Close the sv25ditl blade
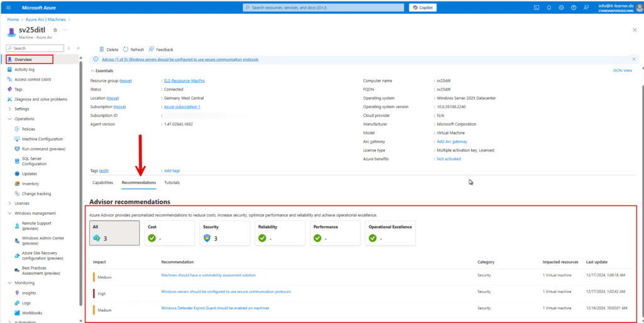This screenshot has height=323, width=644. click(x=635, y=30)
